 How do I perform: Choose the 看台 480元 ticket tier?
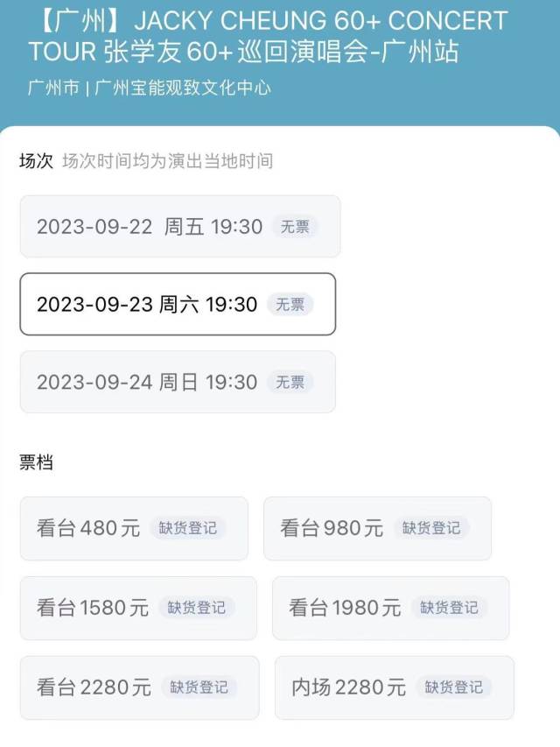(134, 528)
